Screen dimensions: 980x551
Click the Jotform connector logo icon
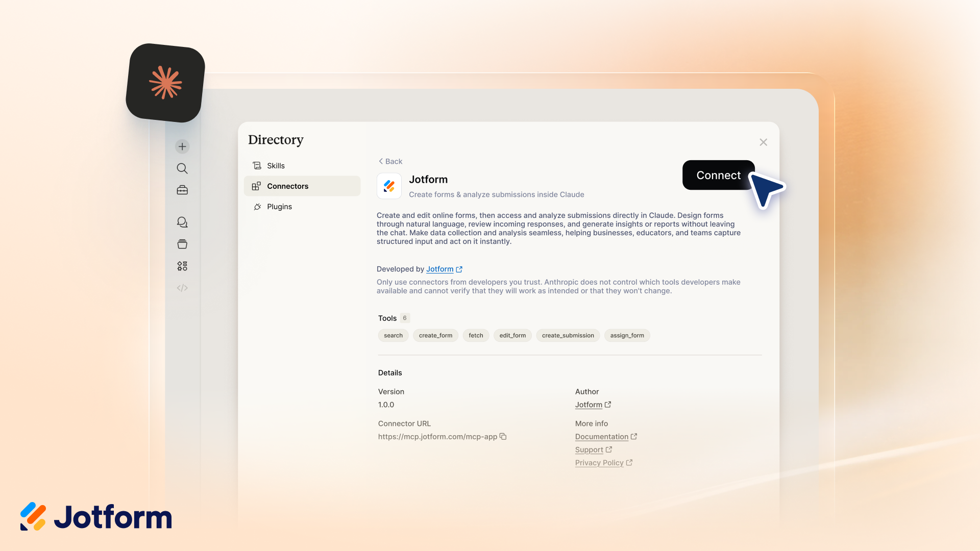[x=389, y=186]
